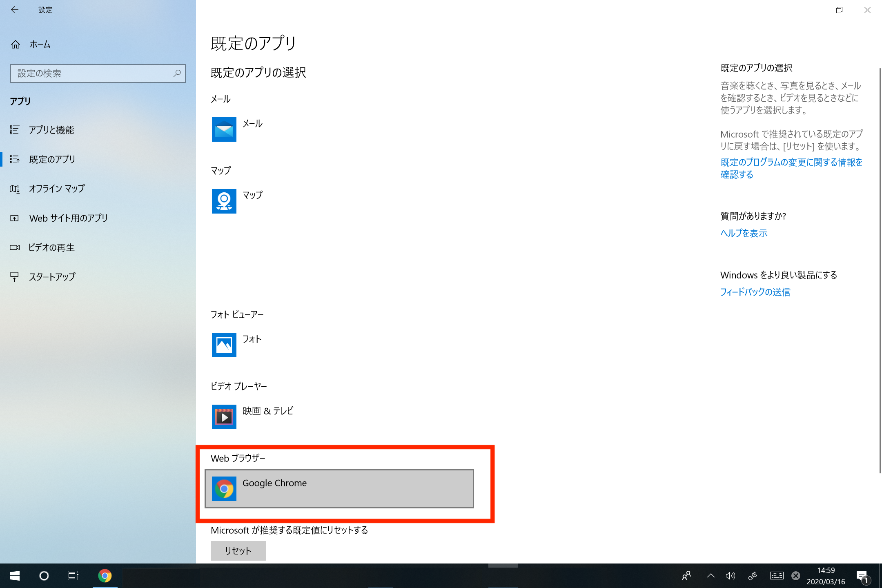Select Apps for websites item
Image resolution: width=882 pixels, height=588 pixels.
click(68, 218)
